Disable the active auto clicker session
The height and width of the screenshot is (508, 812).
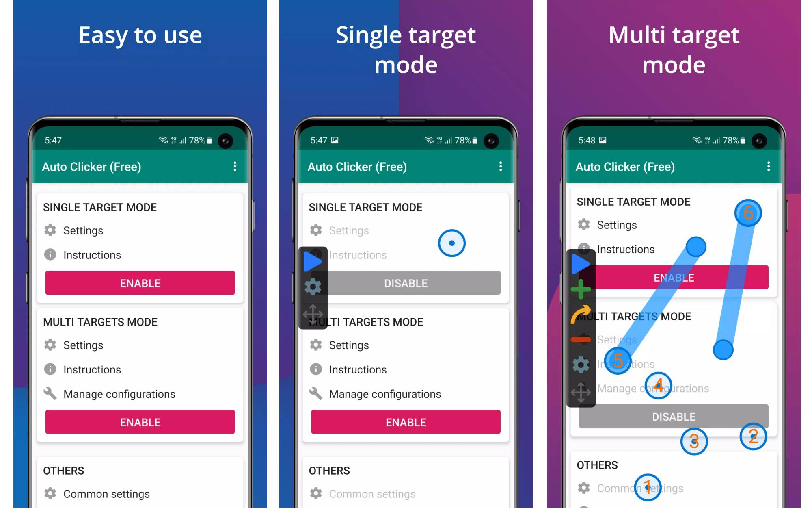click(x=405, y=284)
